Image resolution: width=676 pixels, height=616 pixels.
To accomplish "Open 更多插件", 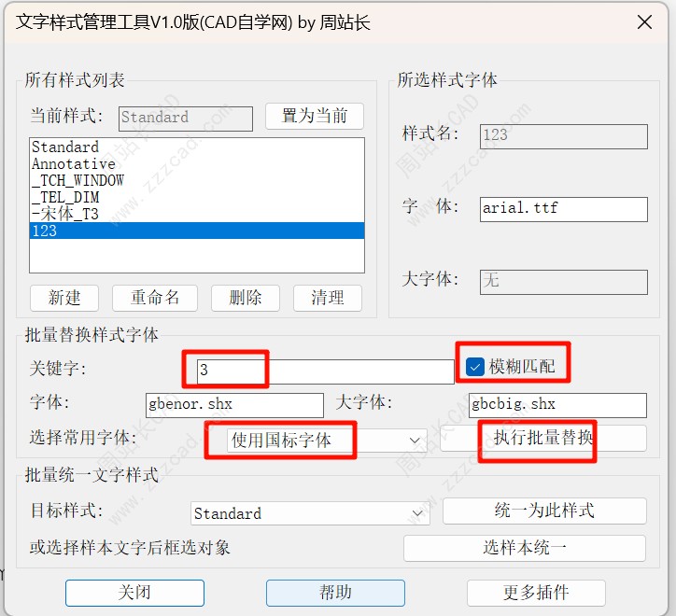I will point(535,593).
